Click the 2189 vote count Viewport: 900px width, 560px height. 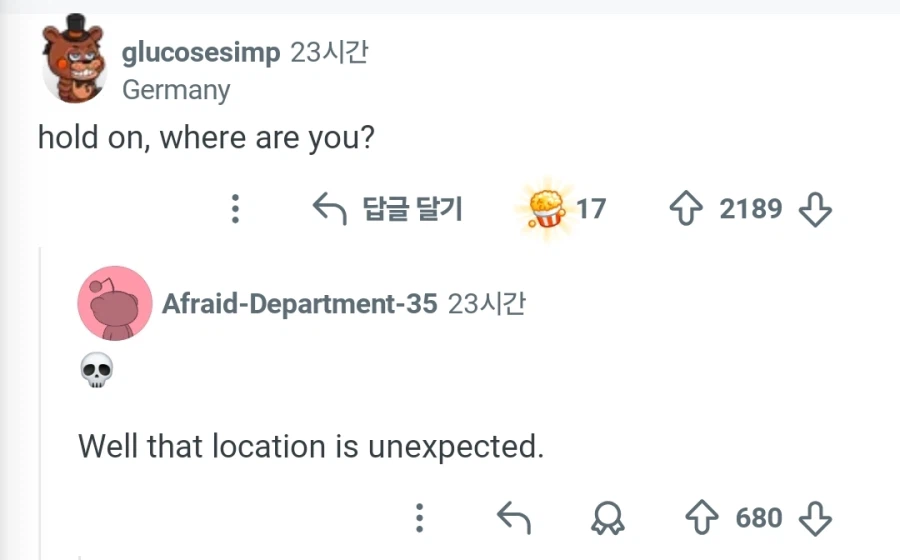(751, 208)
